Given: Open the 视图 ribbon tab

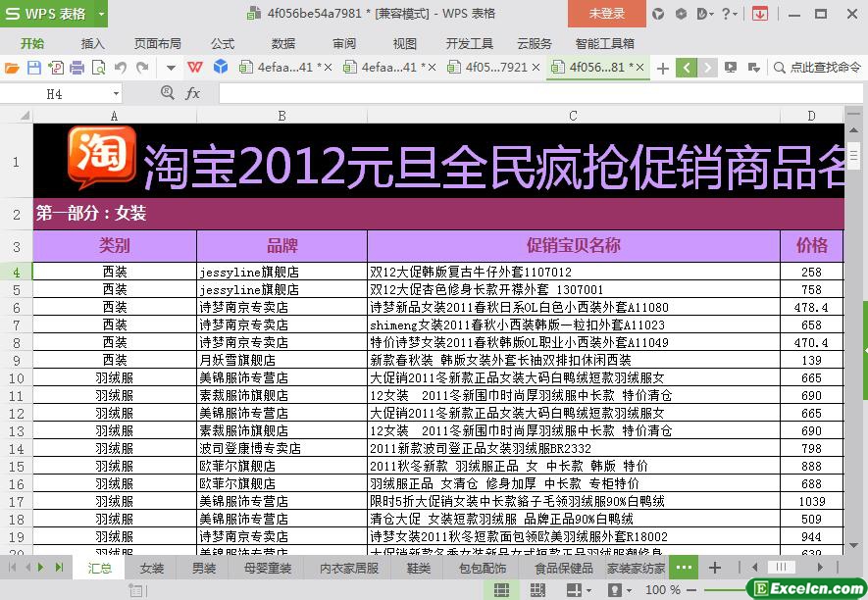Looking at the screenshot, I should (405, 43).
